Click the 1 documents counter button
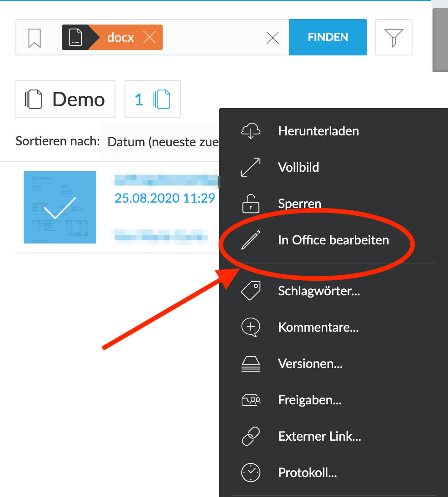Screen dimensions: 448x497 [153, 99]
